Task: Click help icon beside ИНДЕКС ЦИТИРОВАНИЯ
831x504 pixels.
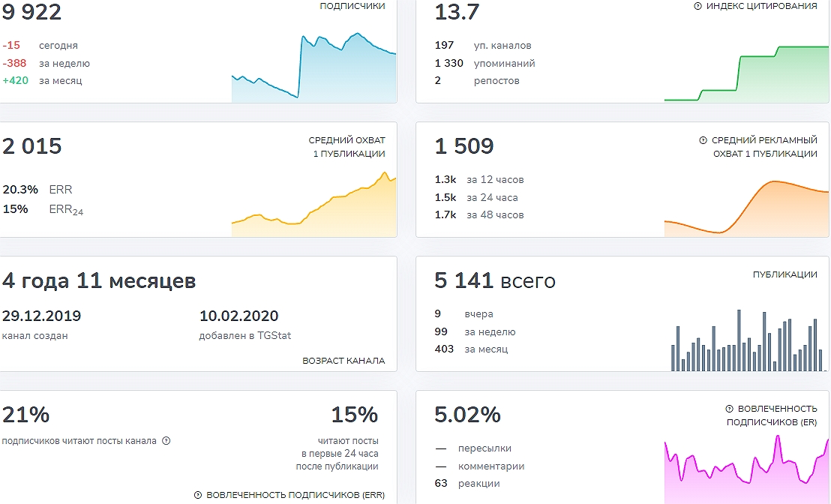Action: tap(698, 6)
